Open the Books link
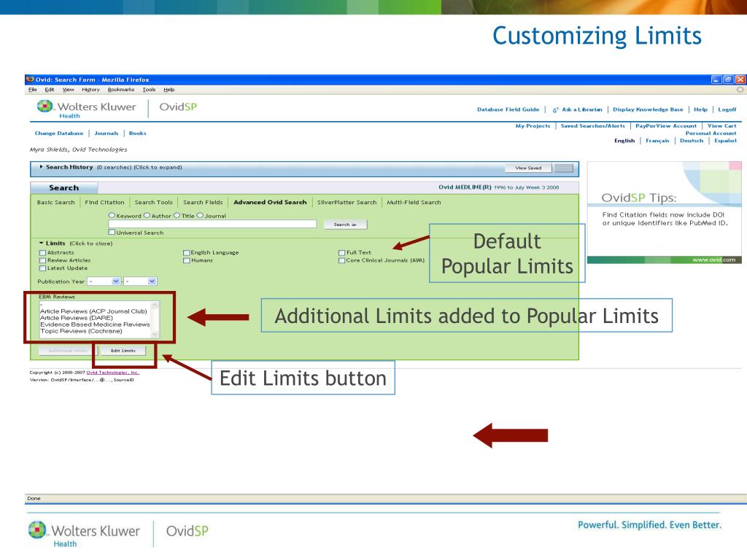The height and width of the screenshot is (560, 747). click(x=138, y=133)
